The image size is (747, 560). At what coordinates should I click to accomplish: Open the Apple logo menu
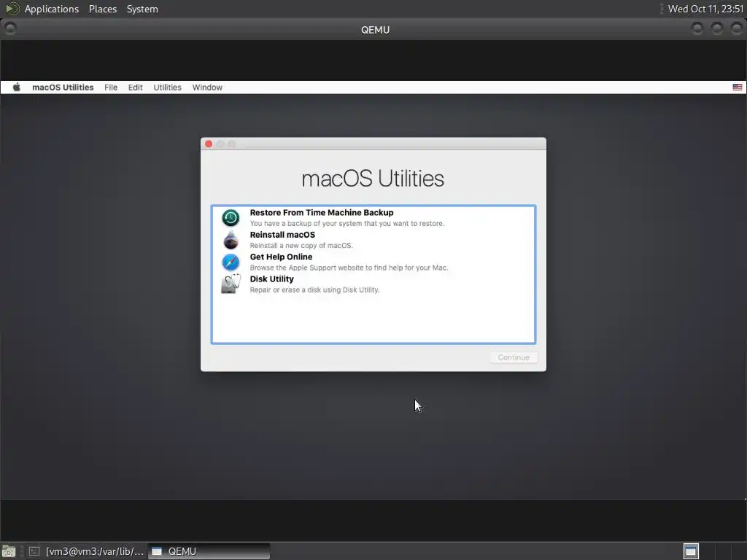pos(17,87)
